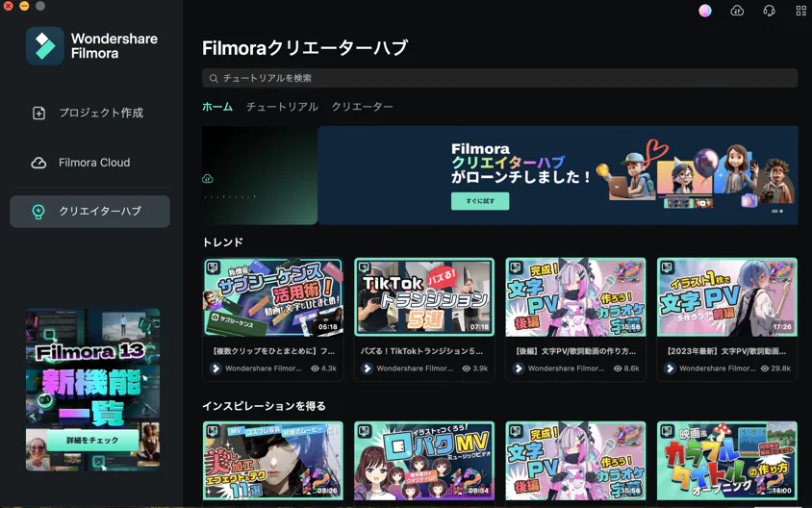
Task: Open the サブシーケンス活用術 video thumbnail
Action: [273, 297]
